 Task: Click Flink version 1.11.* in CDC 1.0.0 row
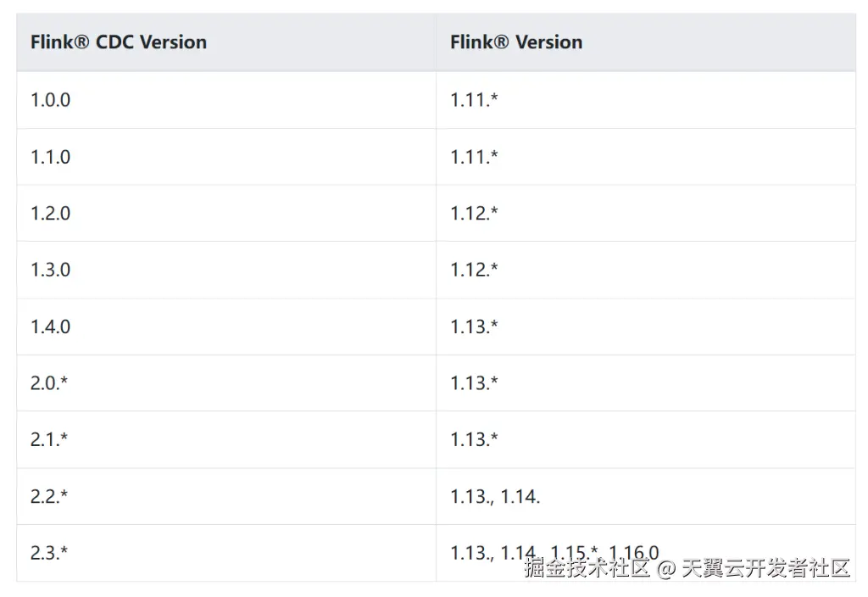pos(474,100)
